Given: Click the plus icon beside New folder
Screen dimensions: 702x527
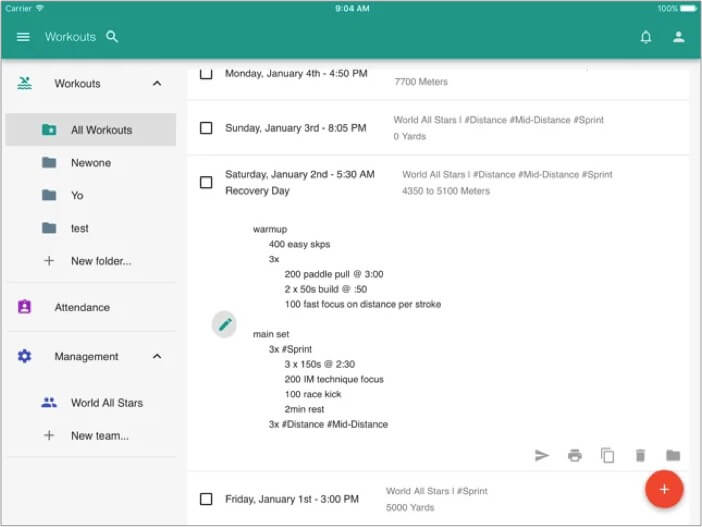Looking at the screenshot, I should (x=49, y=261).
